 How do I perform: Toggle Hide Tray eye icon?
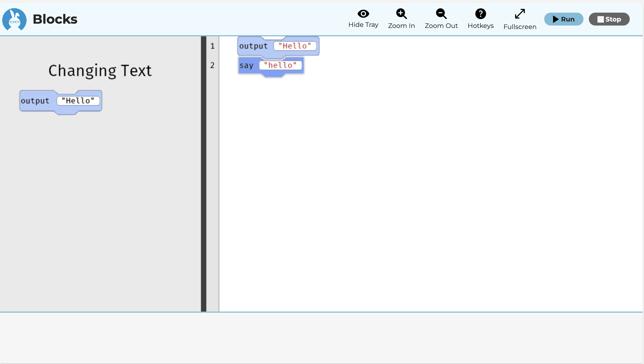pos(363,13)
